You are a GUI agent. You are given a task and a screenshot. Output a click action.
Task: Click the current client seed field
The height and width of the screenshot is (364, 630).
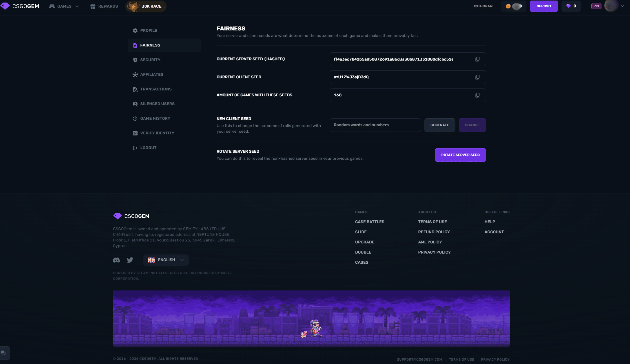(x=408, y=77)
